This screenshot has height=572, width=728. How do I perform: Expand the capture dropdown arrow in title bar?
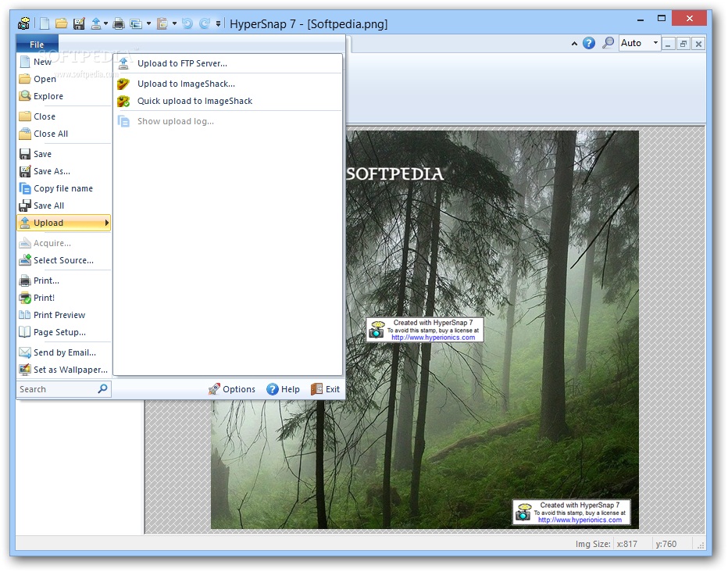coord(148,23)
